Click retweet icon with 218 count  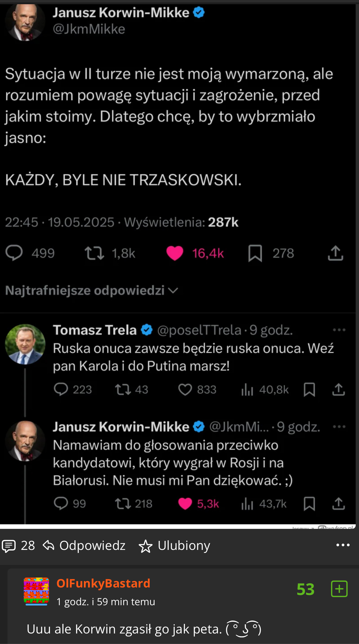pos(123,504)
